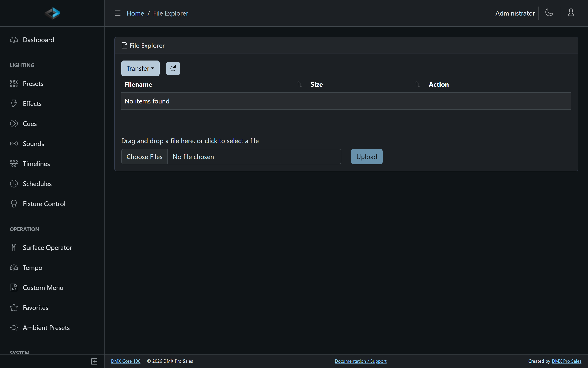Click the Ambient Presets sun icon
Screen dimensions: 588x368
click(x=14, y=328)
